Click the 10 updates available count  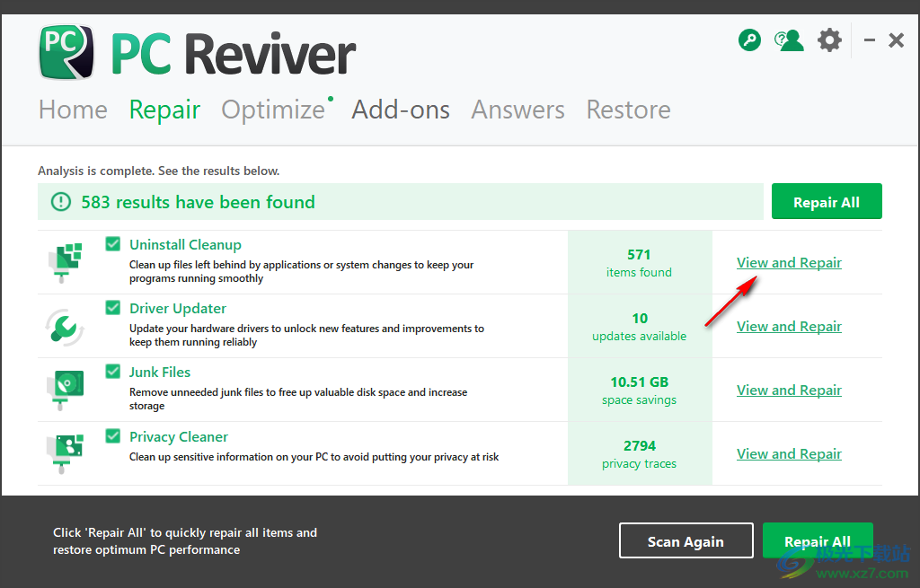click(639, 327)
